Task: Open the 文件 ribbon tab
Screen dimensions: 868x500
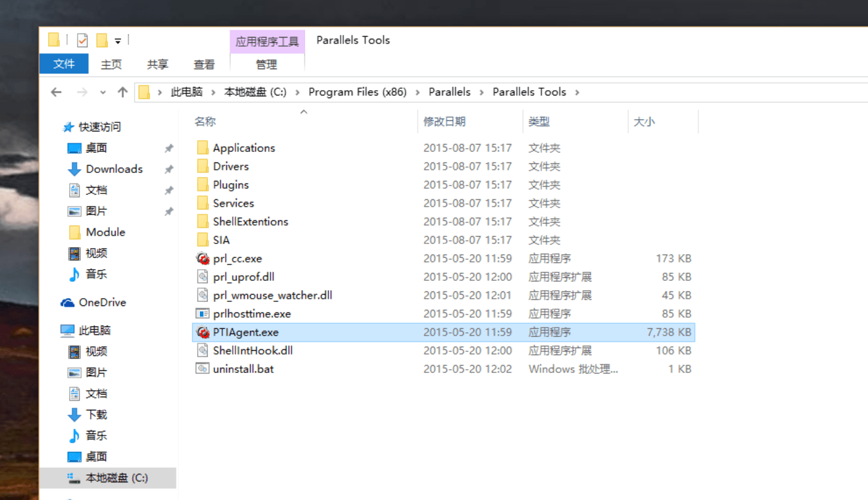Action: coord(64,64)
